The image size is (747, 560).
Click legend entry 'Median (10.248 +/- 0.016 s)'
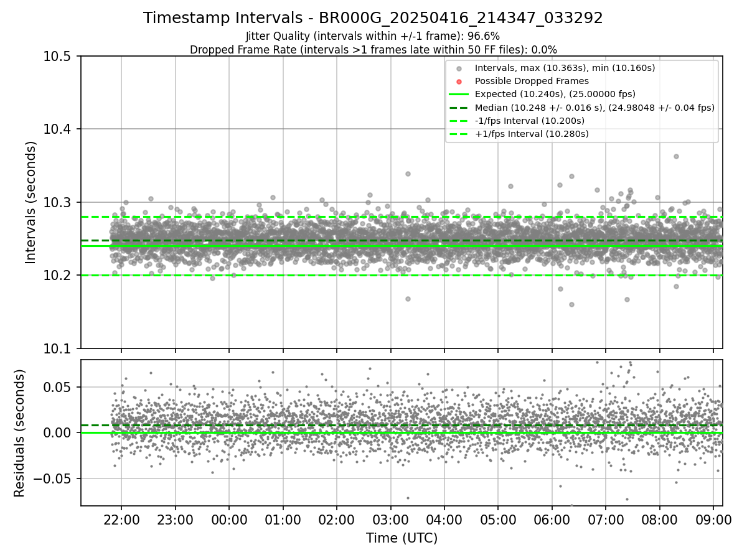(x=594, y=108)
